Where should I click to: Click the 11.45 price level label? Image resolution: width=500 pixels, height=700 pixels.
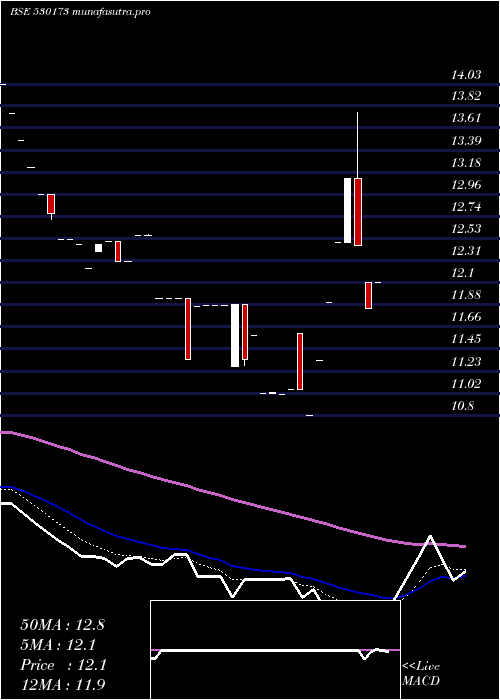466,339
